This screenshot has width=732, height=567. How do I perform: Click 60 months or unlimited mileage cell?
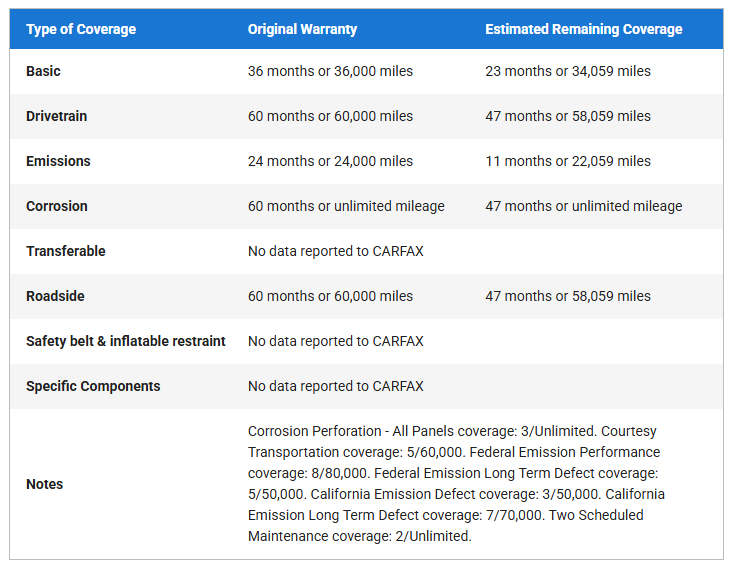click(x=346, y=206)
